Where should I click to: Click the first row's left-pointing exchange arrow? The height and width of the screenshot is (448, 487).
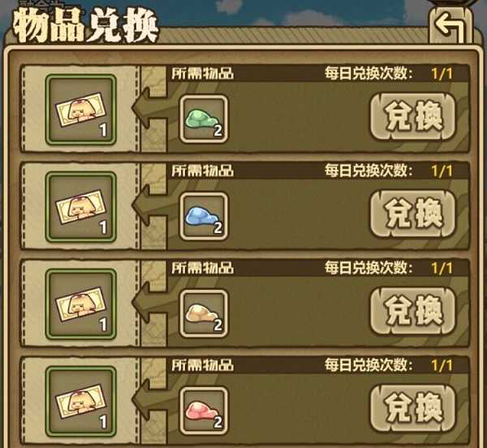pos(149,109)
